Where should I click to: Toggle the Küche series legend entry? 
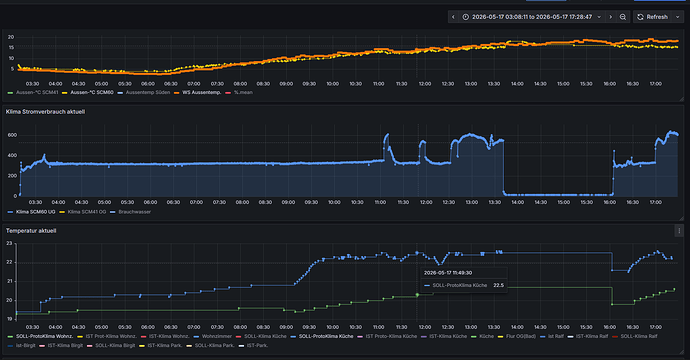pos(486,336)
